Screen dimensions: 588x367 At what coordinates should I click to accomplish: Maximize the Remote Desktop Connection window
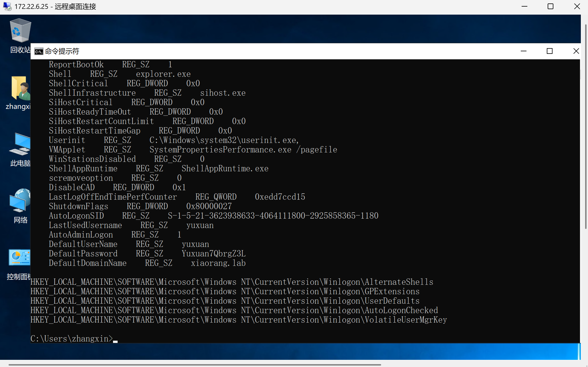tap(551, 6)
